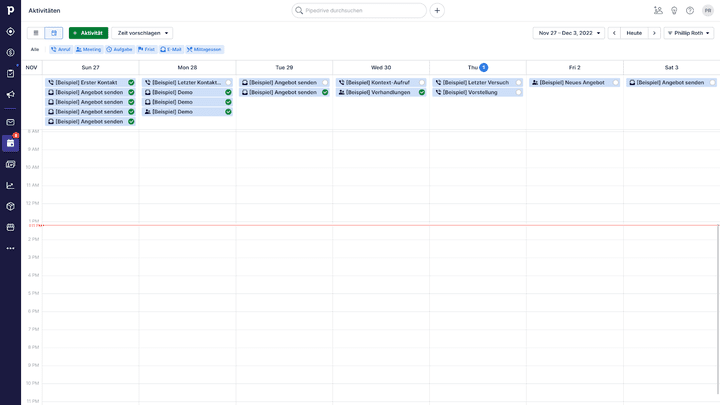This screenshot has height=405, width=720.
Task: Toggle done on Verhandlungen activity
Action: coord(422,92)
